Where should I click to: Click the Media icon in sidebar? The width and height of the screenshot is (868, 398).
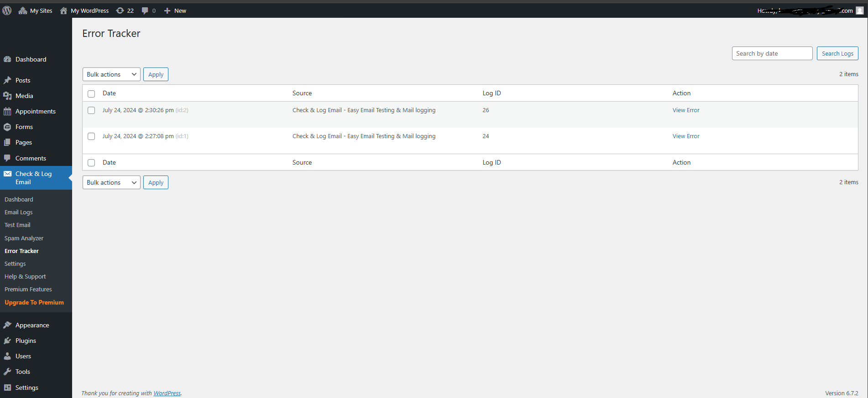(x=7, y=96)
